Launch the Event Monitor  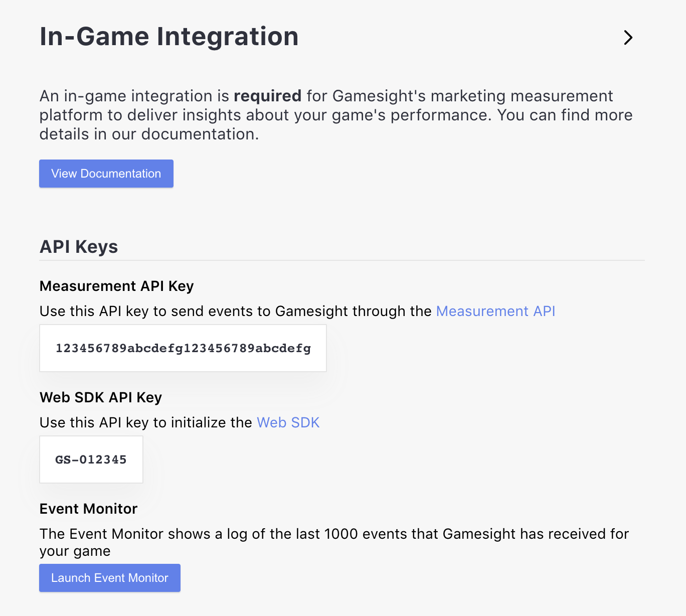(x=110, y=578)
